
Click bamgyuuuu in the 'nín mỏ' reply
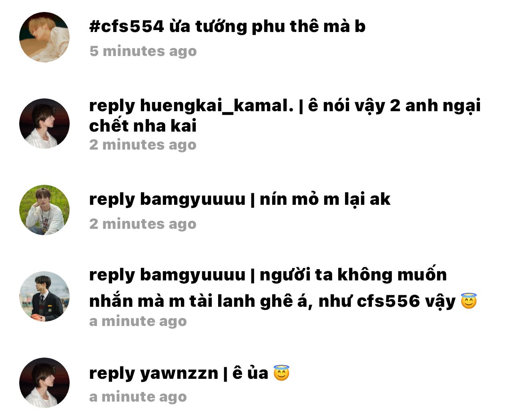(193, 199)
